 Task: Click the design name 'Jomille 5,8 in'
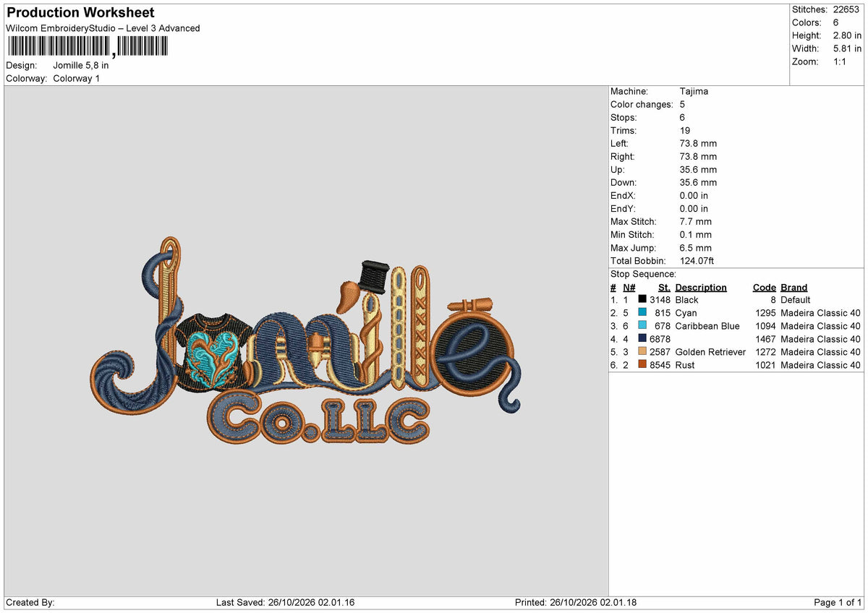click(81, 65)
